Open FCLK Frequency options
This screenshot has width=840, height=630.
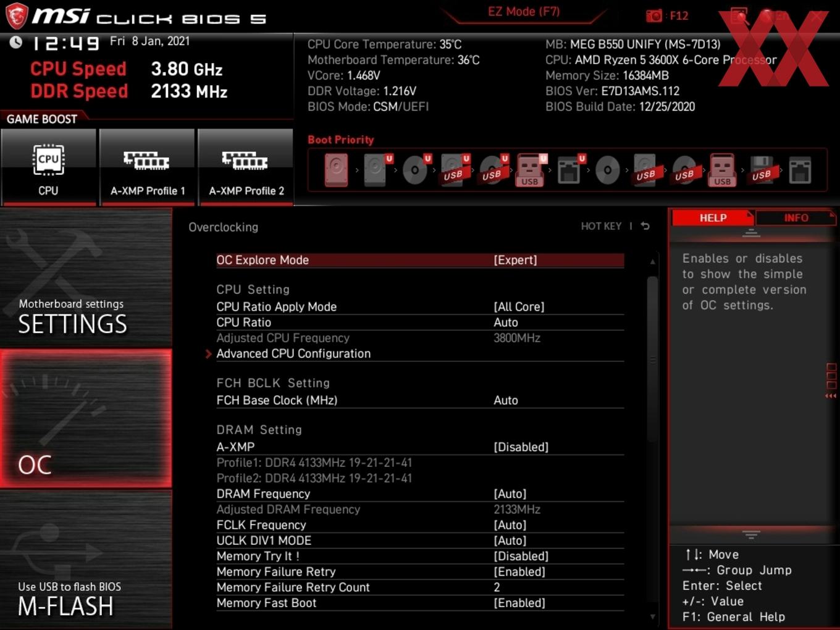click(420, 525)
